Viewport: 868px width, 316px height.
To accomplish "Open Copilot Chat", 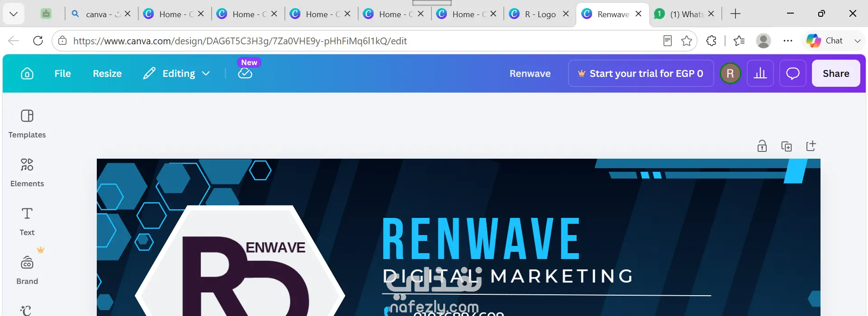I will 824,41.
